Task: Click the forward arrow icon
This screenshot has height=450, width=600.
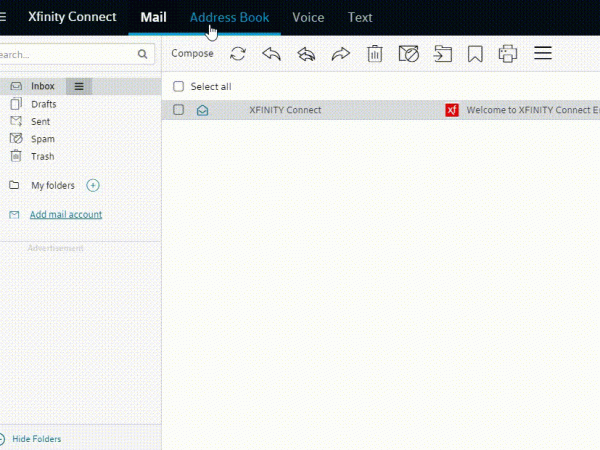Action: point(340,54)
